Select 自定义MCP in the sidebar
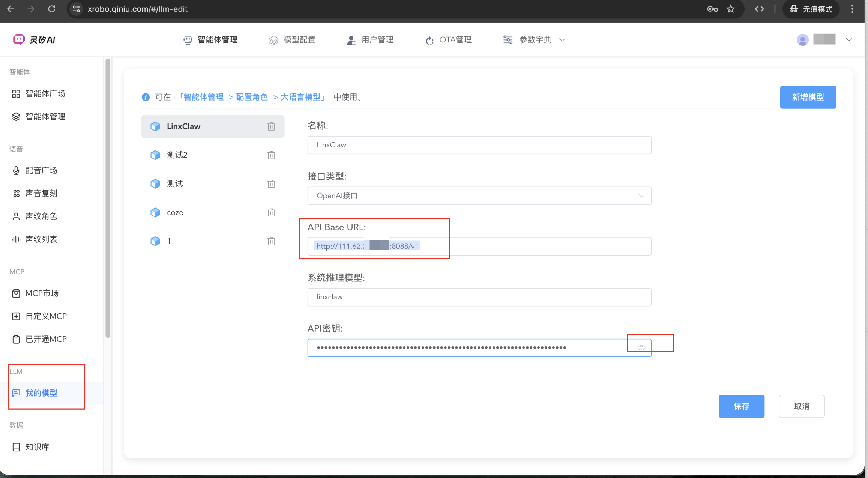This screenshot has width=868, height=478. coord(46,316)
